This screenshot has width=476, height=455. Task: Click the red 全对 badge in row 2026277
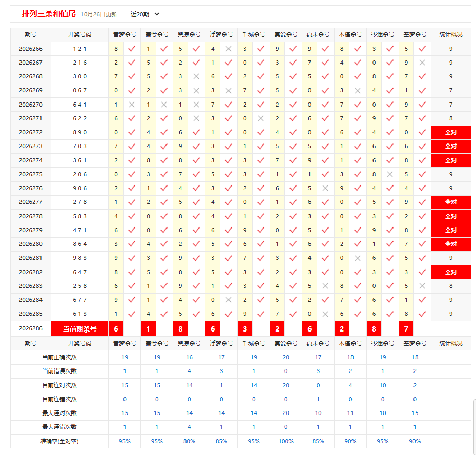[451, 202]
